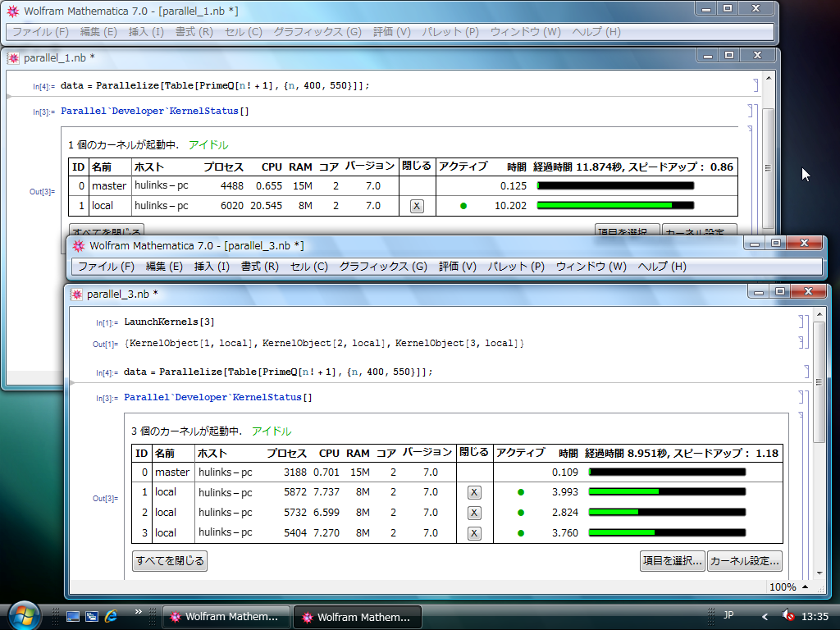Click the KernelStatus[] input line in parallel_3.nb

(x=218, y=398)
